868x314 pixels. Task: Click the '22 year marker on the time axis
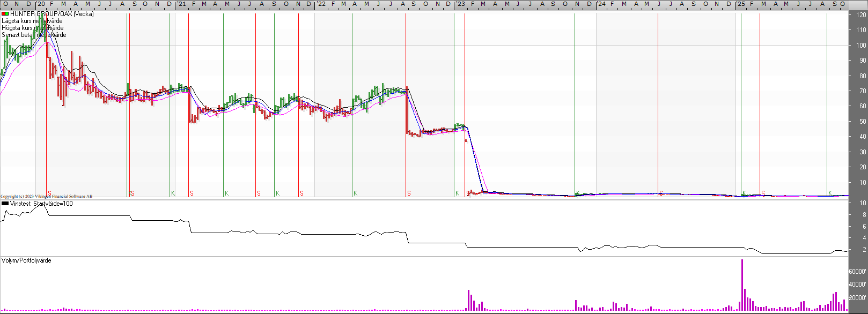click(321, 4)
